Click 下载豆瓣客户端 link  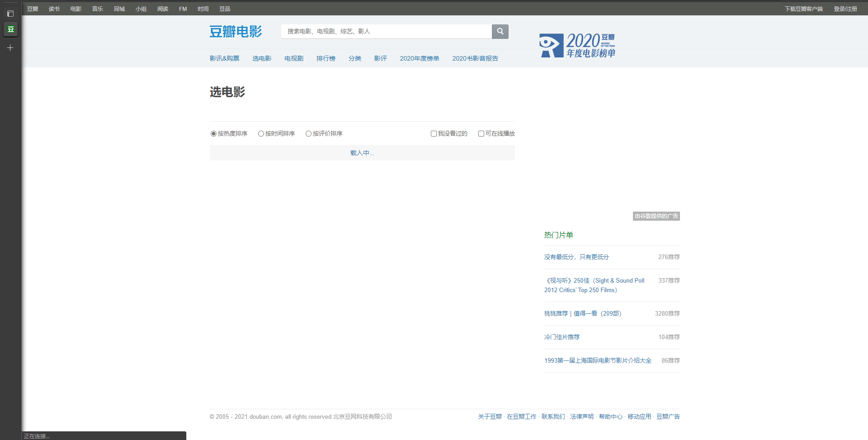click(804, 9)
